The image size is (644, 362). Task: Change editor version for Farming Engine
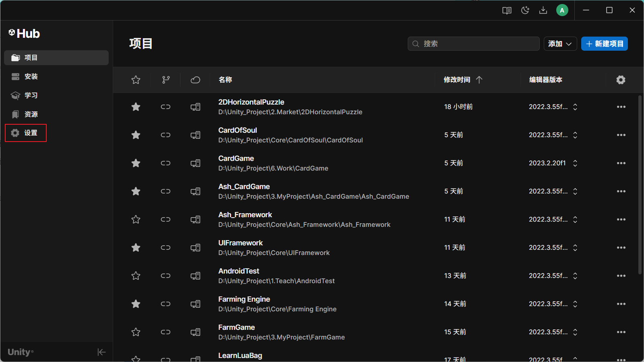[575, 304]
